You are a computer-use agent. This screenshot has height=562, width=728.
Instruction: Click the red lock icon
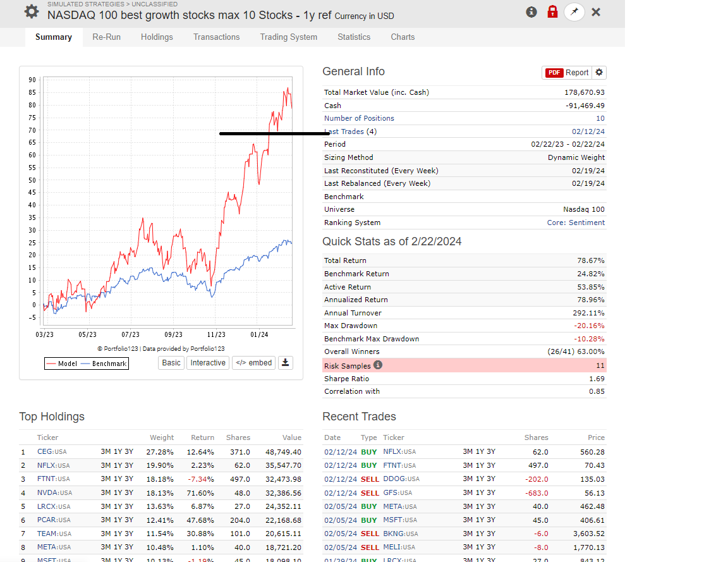click(552, 11)
